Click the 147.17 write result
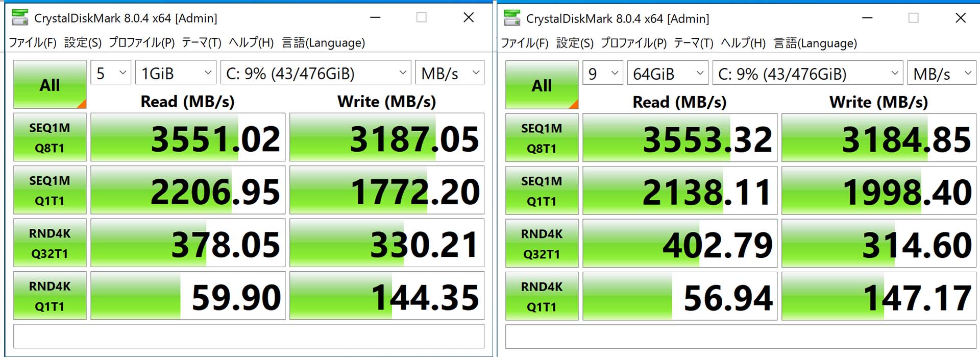The height and width of the screenshot is (357, 980). pyautogui.click(x=879, y=296)
